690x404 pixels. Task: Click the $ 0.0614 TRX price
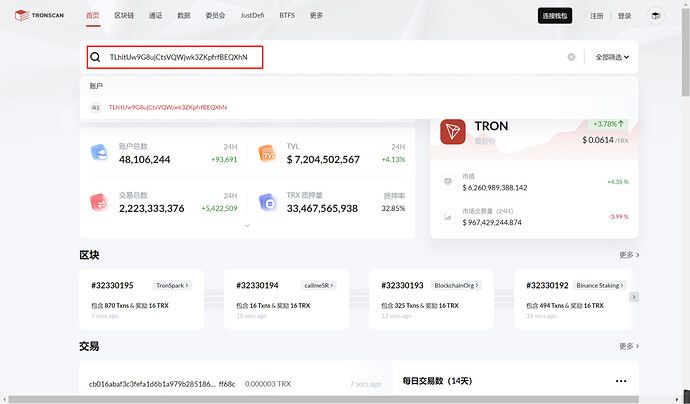coord(598,140)
